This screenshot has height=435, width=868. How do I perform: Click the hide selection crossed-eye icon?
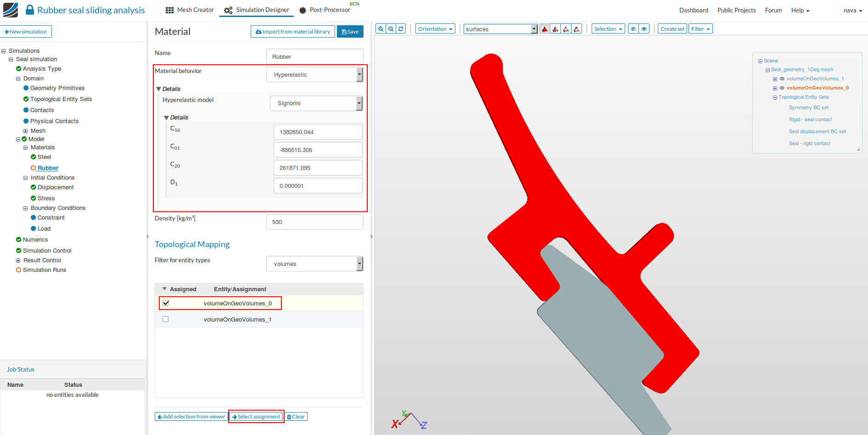pyautogui.click(x=633, y=29)
